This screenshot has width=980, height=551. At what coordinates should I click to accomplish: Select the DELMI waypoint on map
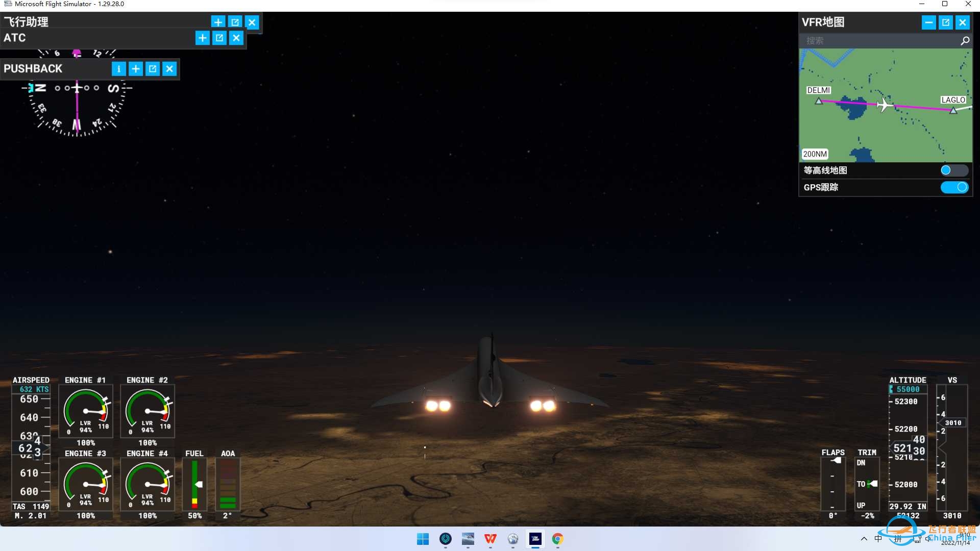point(819,101)
